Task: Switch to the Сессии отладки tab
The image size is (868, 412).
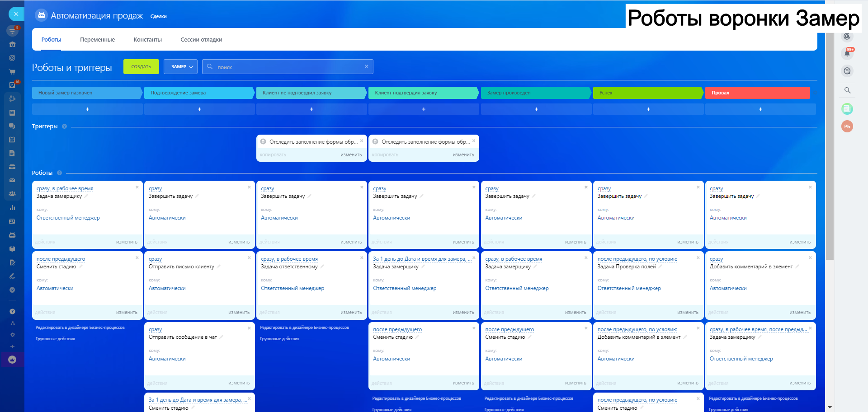Action: coord(201,40)
